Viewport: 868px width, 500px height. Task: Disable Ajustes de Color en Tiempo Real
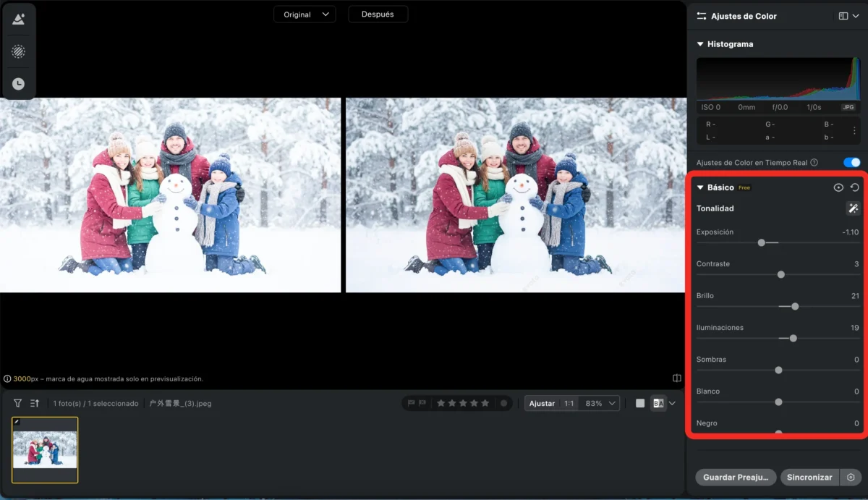[851, 163]
